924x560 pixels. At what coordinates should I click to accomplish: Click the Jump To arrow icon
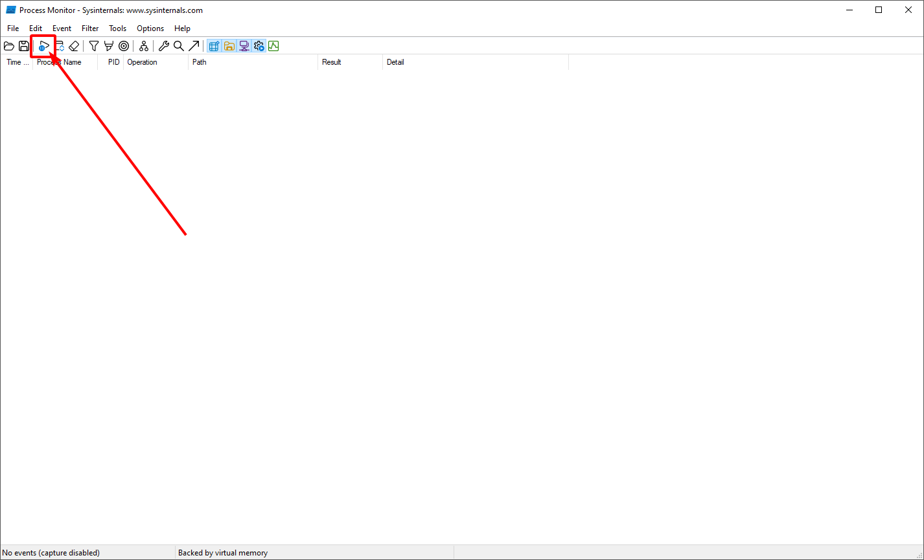pos(194,45)
